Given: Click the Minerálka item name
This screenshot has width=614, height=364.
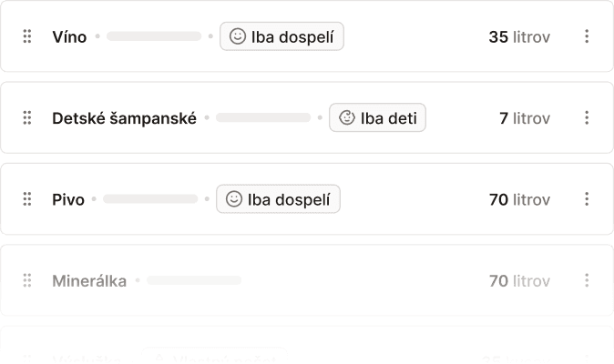Looking at the screenshot, I should coord(89,280).
